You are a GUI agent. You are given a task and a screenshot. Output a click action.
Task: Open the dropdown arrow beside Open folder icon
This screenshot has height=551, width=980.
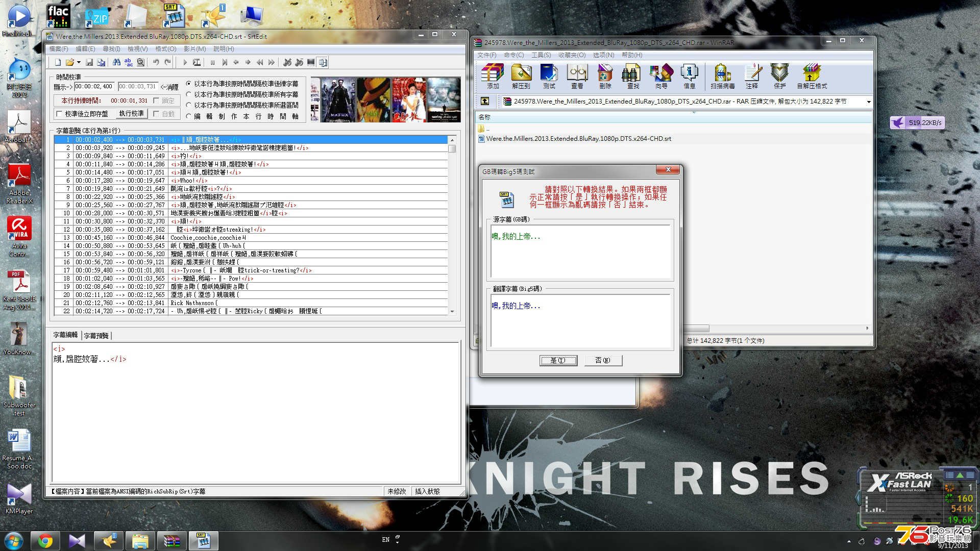pyautogui.click(x=79, y=62)
